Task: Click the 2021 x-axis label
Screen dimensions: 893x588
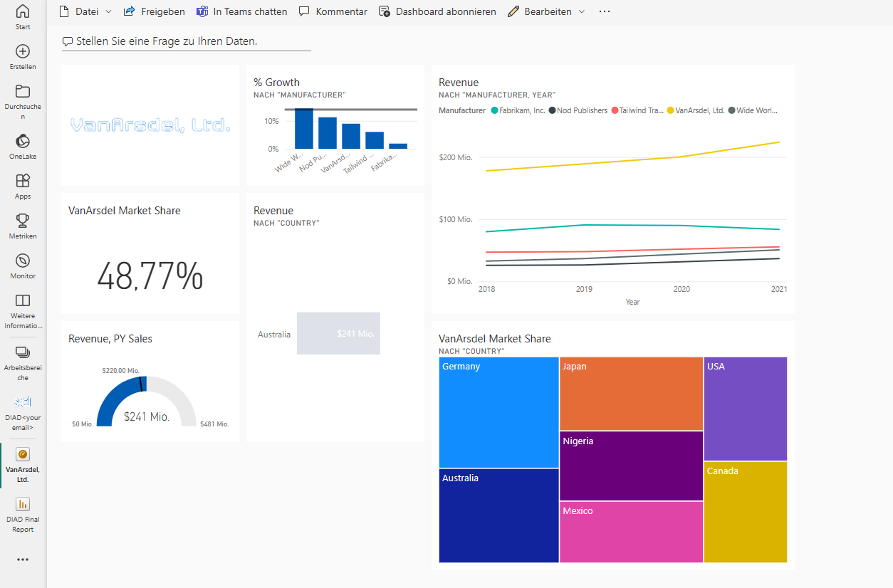Action: click(779, 290)
